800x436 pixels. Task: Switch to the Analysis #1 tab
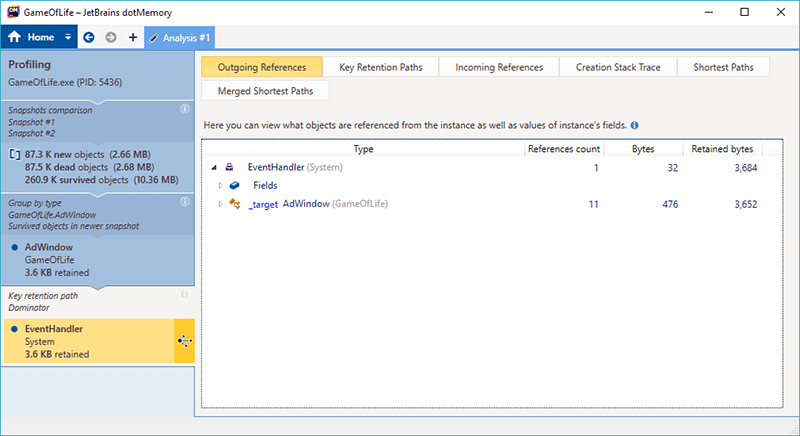click(180, 38)
